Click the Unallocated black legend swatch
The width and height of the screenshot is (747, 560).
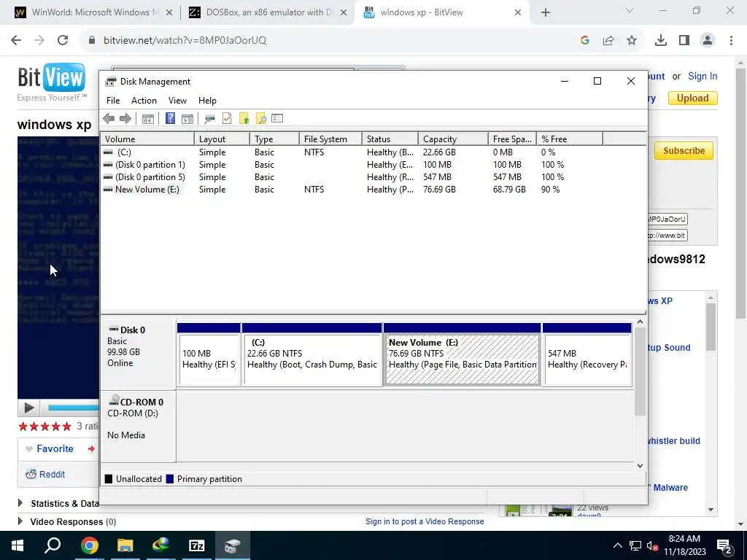point(109,479)
